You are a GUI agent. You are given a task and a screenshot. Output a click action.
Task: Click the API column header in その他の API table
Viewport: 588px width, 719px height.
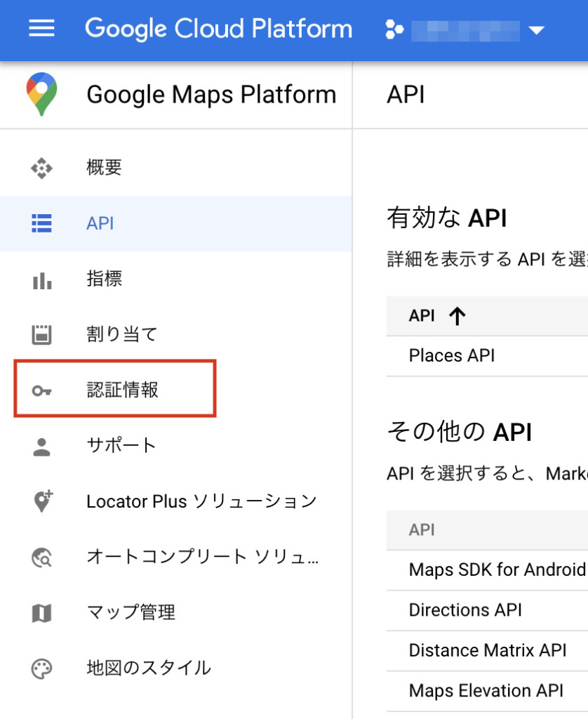422,530
